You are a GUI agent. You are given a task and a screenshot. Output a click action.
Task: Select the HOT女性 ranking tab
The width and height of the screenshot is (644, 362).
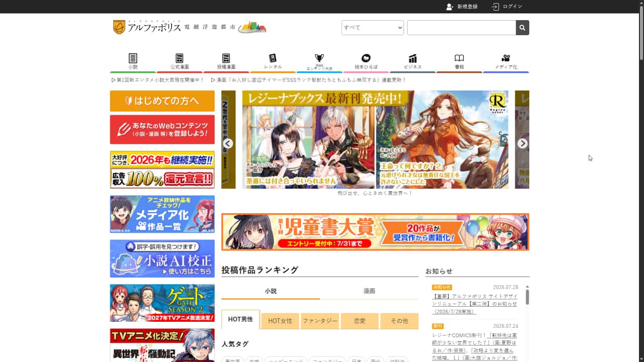280,321
